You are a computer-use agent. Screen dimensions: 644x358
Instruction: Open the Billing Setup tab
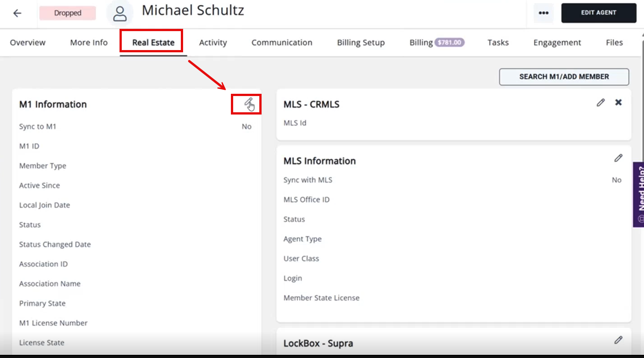click(x=361, y=42)
